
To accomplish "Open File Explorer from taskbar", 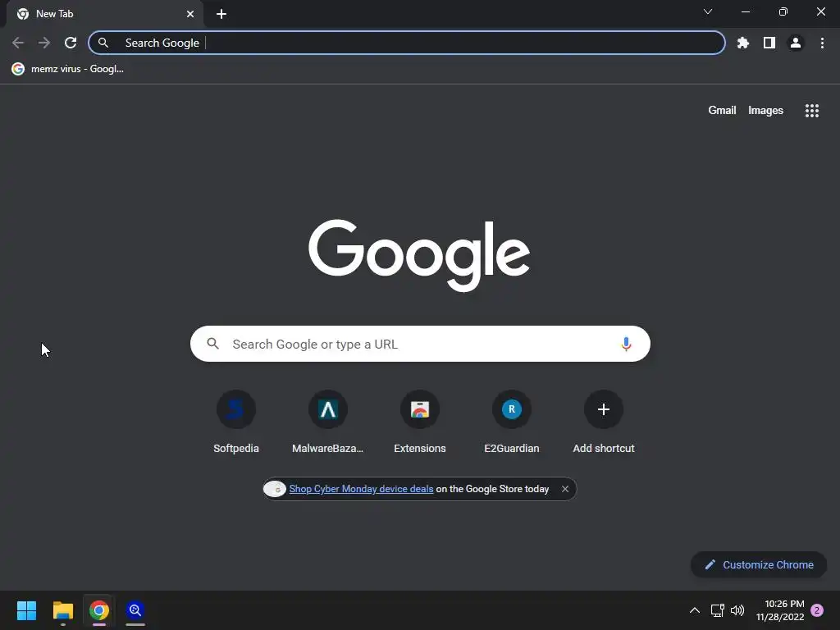I will coord(62,610).
